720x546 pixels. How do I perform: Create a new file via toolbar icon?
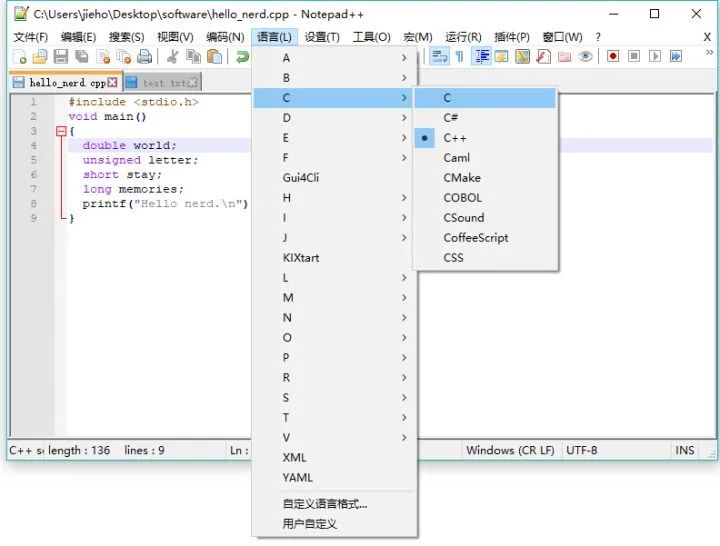20,56
